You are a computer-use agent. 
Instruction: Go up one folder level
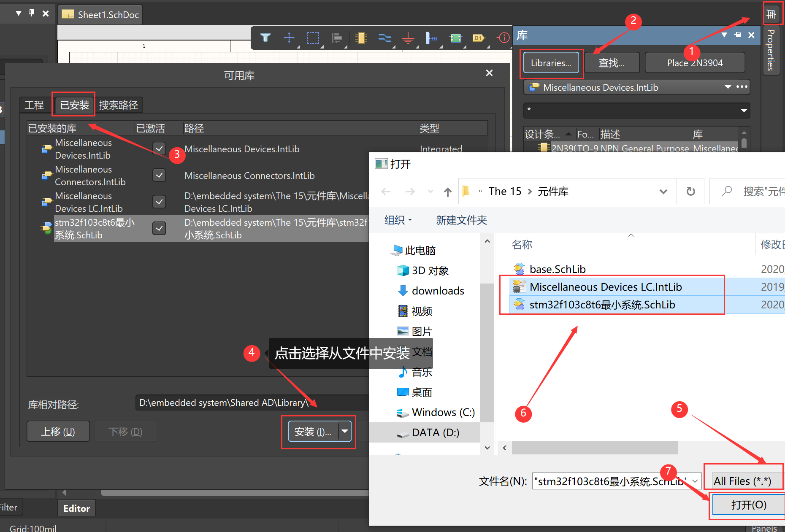[x=448, y=192]
